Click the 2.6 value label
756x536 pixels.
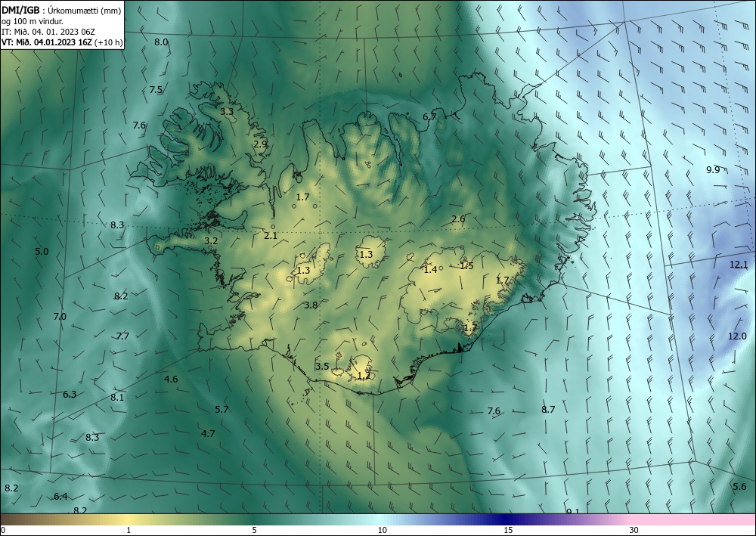pyautogui.click(x=458, y=218)
